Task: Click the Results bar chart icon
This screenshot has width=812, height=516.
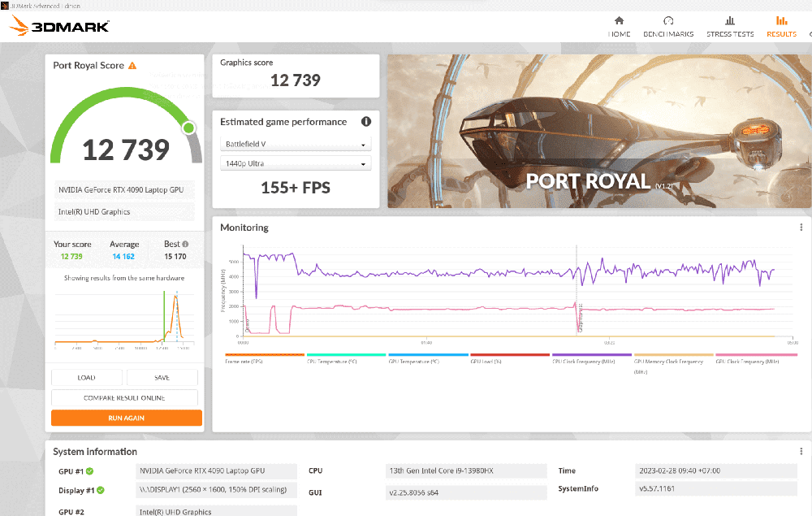Action: coord(781,21)
